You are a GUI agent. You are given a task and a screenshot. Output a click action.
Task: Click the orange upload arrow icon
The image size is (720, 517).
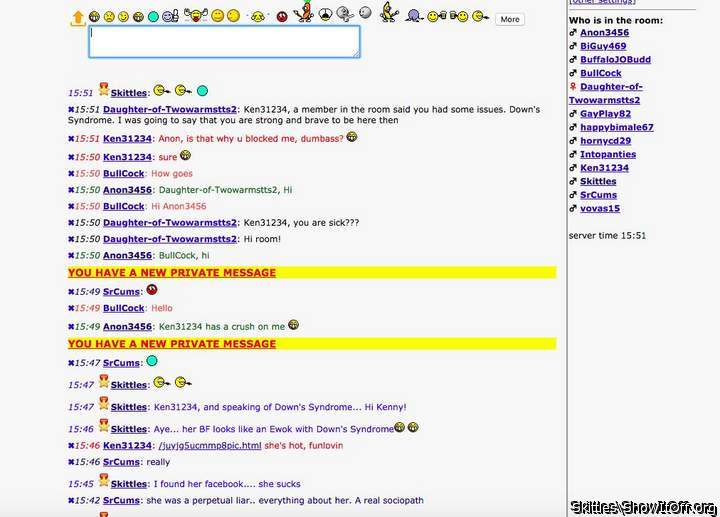[x=77, y=18]
